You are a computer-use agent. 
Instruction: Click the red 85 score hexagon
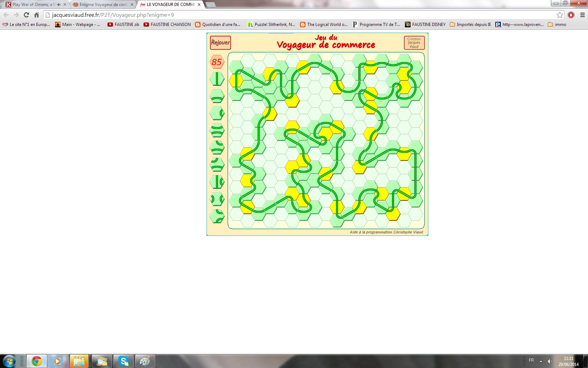pyautogui.click(x=217, y=62)
